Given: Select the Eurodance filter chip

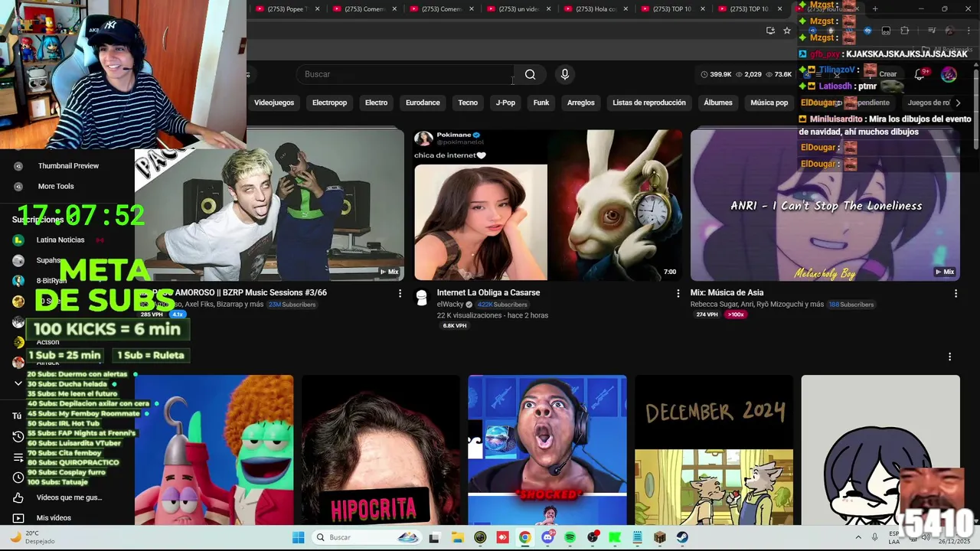Looking at the screenshot, I should point(423,103).
